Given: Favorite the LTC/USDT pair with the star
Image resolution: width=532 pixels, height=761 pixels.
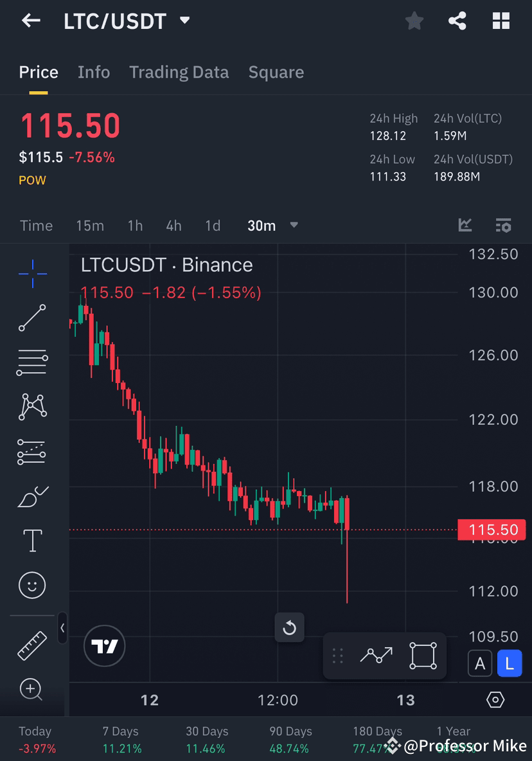Looking at the screenshot, I should (414, 21).
